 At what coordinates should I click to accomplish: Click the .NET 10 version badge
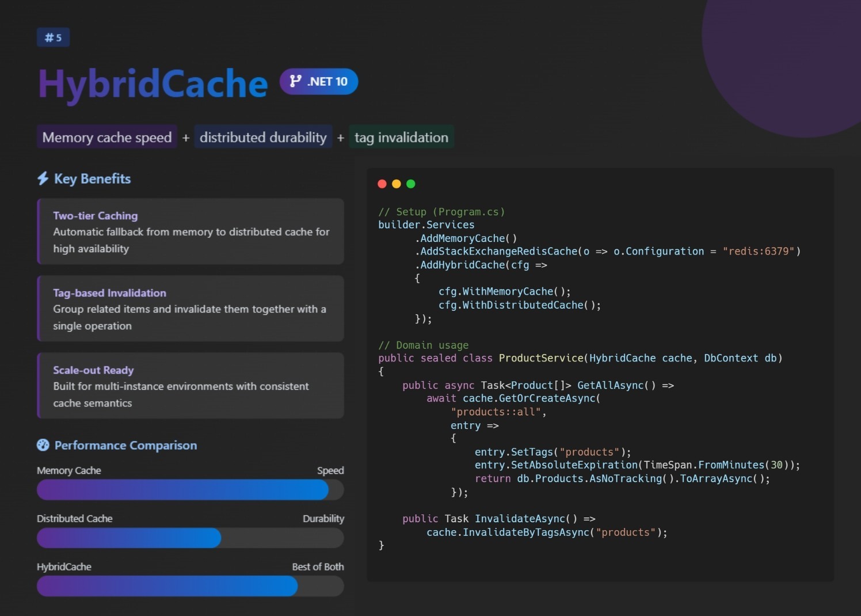point(319,81)
